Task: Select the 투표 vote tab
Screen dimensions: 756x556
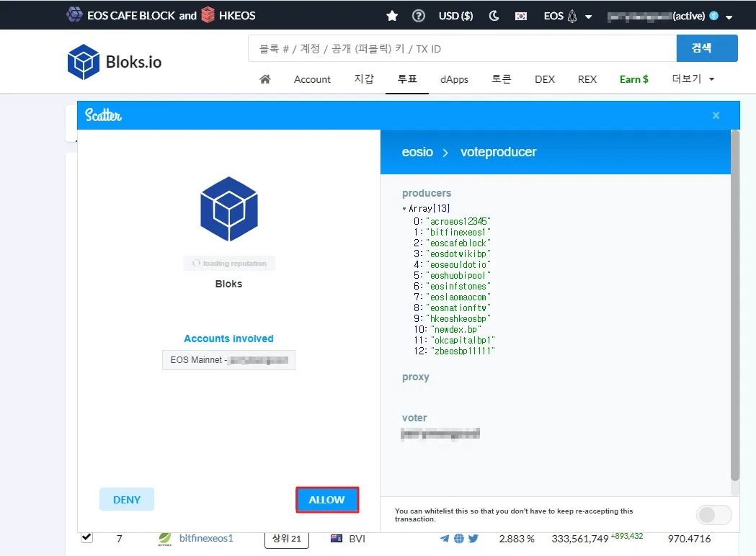Action: (x=407, y=79)
